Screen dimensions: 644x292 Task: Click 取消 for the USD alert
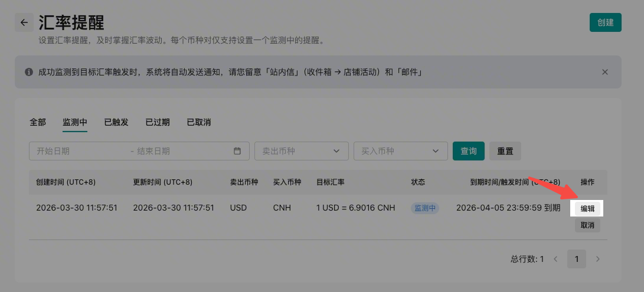click(587, 225)
